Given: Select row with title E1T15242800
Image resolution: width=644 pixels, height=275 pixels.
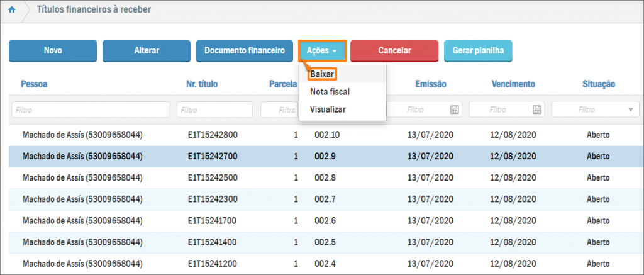Looking at the screenshot, I should [x=212, y=135].
